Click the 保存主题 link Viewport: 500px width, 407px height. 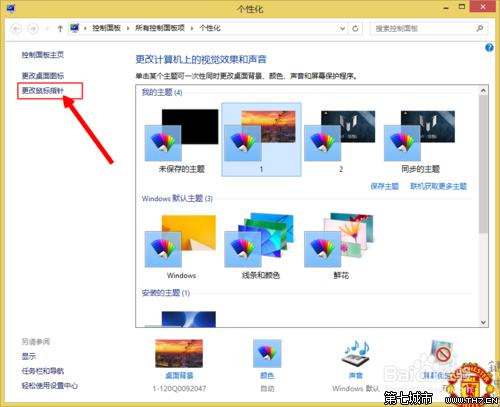coord(385,186)
